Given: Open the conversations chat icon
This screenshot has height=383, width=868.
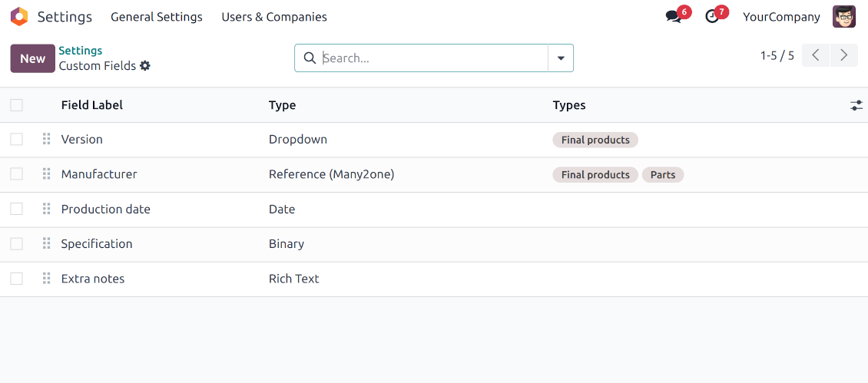Looking at the screenshot, I should tap(673, 17).
